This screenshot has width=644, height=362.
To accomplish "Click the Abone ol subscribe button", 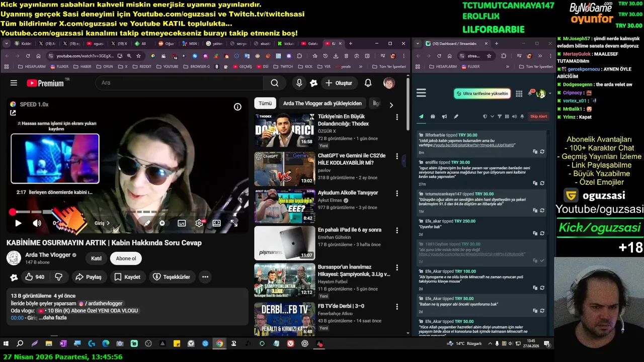I will [126, 258].
